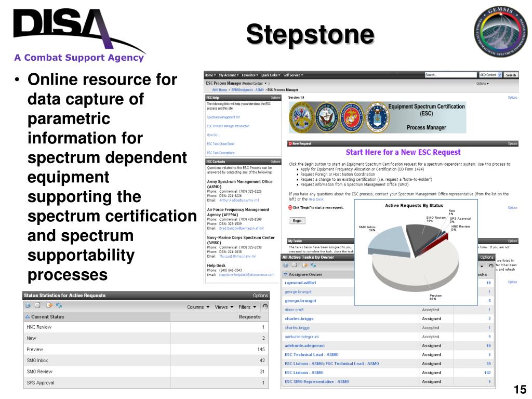Click print icon in Status Statistics toolbar
The width and height of the screenshot is (532, 399).
tap(28, 305)
